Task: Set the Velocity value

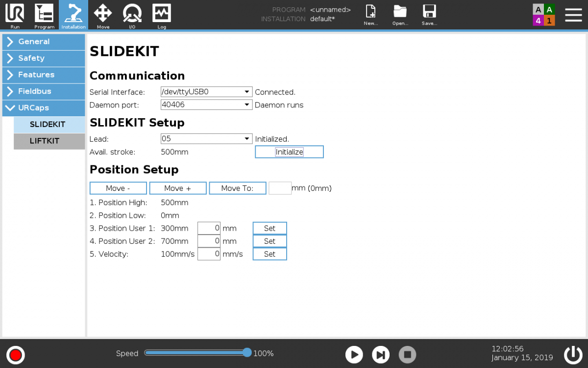Action: point(270,254)
